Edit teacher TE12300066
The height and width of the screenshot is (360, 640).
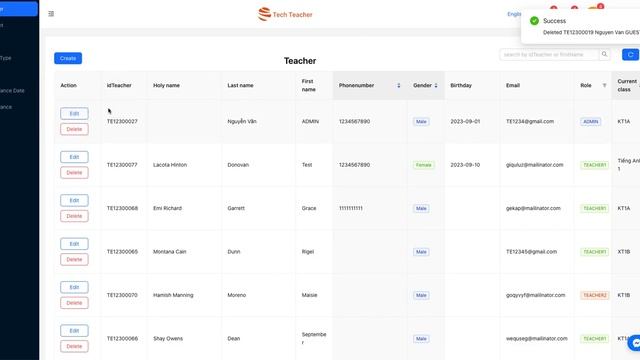(x=74, y=331)
